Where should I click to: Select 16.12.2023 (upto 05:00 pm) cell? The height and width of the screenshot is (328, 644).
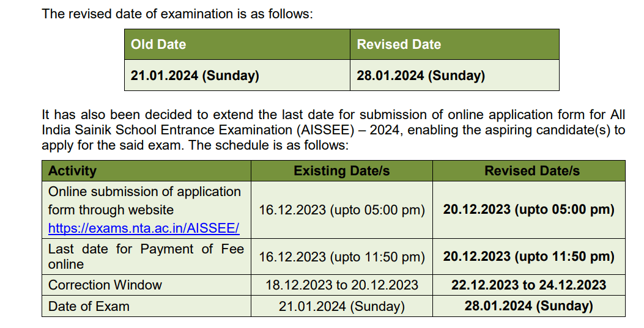(x=342, y=210)
